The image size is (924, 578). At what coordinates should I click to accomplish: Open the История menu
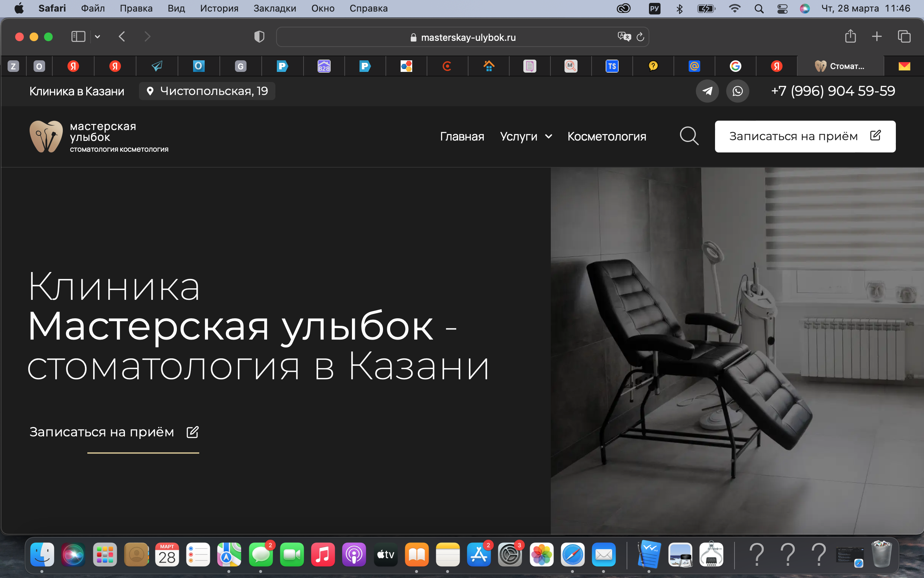click(219, 8)
